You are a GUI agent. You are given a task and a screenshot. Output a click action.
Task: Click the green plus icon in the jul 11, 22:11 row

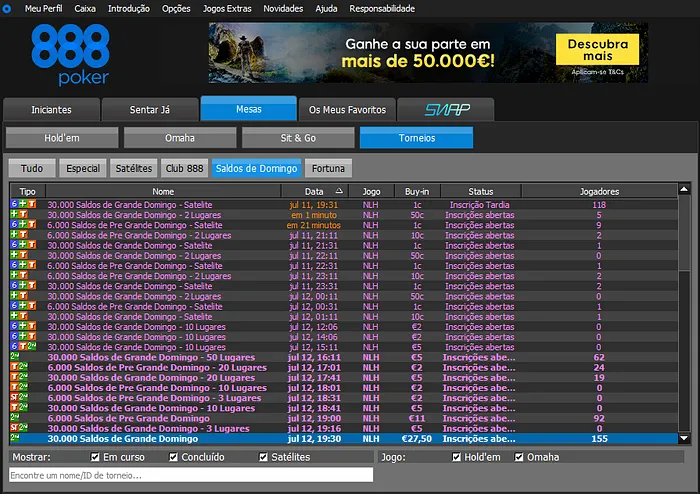tap(14, 255)
